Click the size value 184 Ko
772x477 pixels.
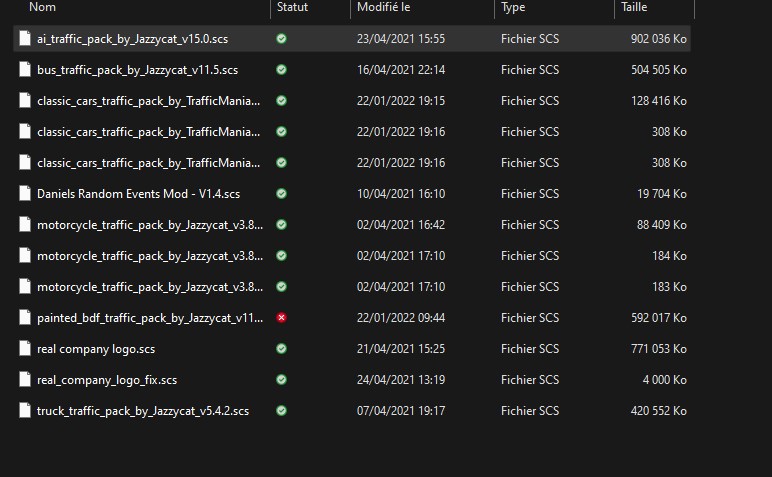click(x=669, y=255)
